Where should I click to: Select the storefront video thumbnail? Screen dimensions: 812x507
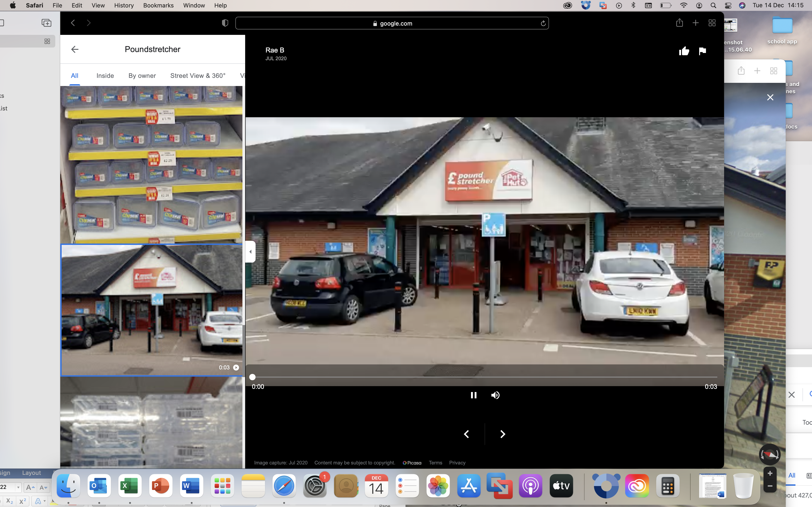pyautogui.click(x=152, y=310)
